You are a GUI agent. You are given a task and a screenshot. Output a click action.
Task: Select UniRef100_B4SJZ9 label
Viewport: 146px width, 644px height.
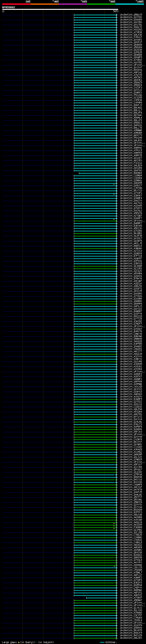131,635
